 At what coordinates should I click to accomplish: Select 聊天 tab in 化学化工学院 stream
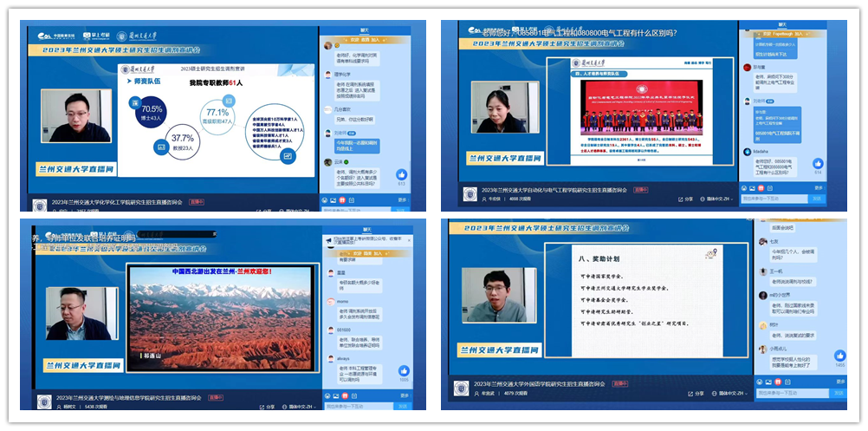366,29
